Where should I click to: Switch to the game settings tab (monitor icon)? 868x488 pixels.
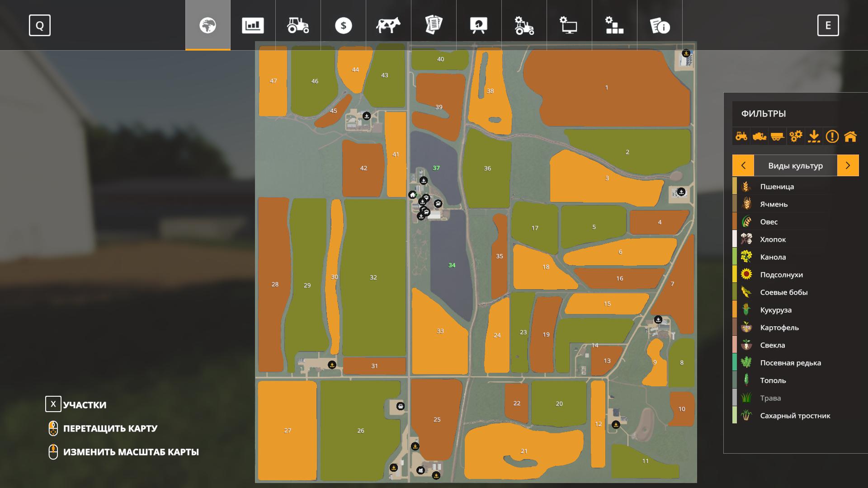(569, 26)
